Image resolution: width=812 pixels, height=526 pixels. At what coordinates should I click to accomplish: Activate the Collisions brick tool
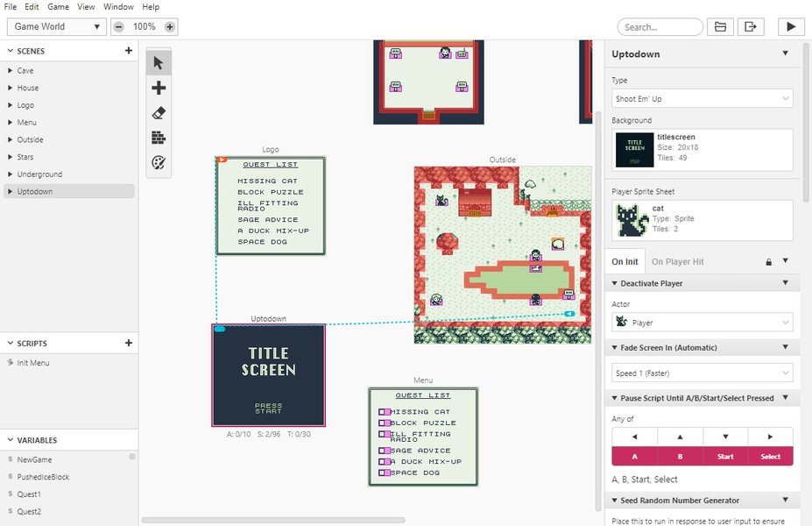click(x=159, y=138)
